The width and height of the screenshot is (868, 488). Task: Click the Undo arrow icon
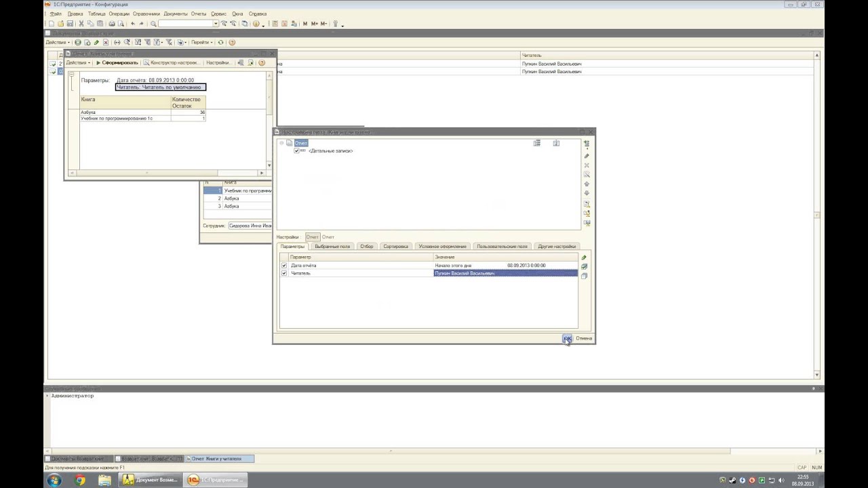(x=133, y=24)
